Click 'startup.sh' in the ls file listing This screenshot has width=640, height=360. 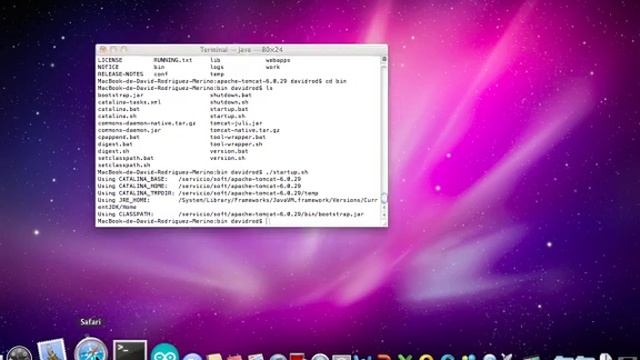coord(227,116)
